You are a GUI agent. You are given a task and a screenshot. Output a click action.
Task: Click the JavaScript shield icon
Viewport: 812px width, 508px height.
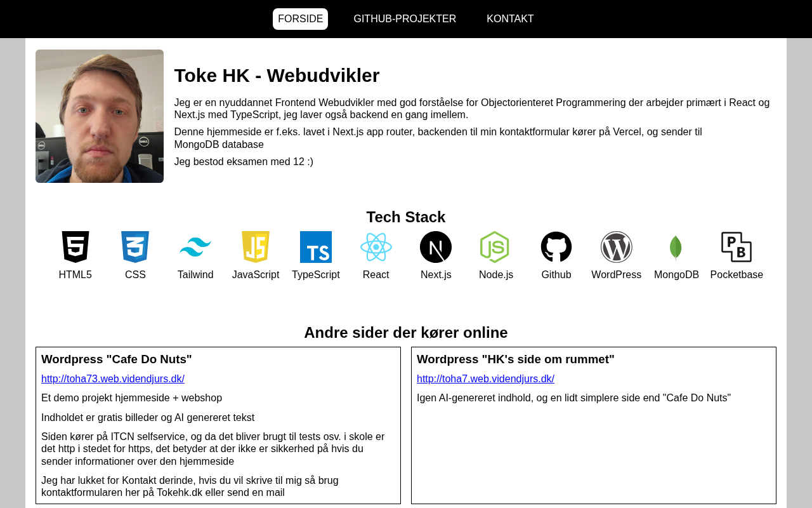click(256, 247)
